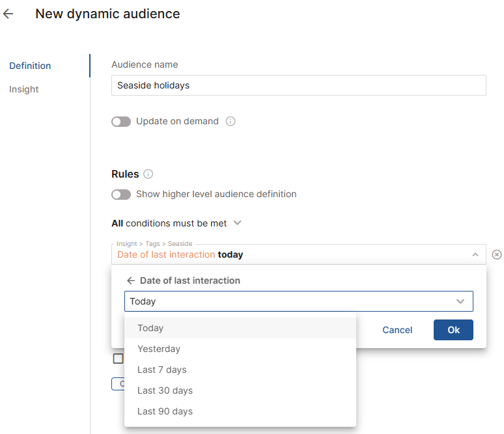Collapse the Date of last interaction rule chevron
Viewport: 504px width, 434px height.
pyautogui.click(x=475, y=254)
